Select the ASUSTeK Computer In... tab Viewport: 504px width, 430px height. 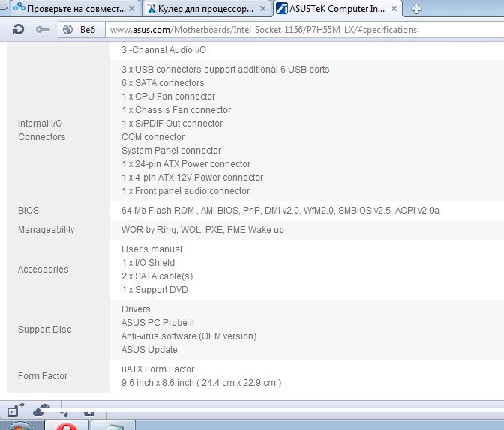tap(337, 9)
